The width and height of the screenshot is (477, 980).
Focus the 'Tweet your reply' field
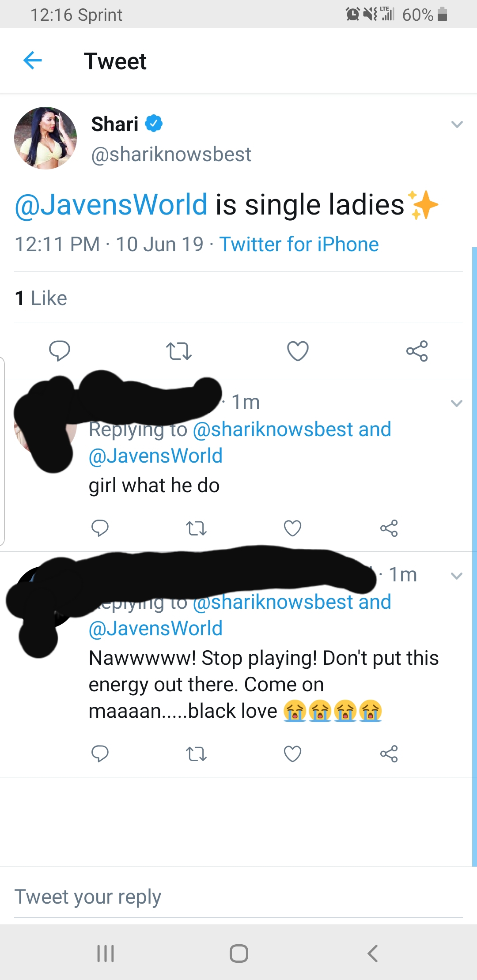[x=238, y=897]
